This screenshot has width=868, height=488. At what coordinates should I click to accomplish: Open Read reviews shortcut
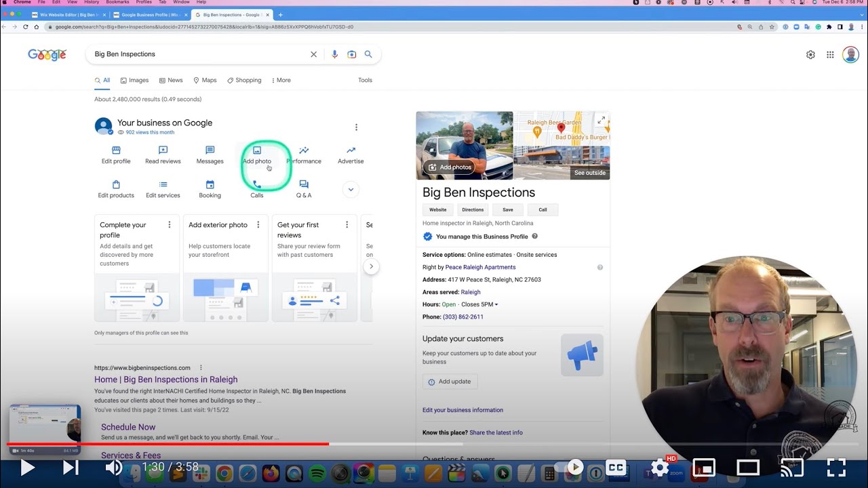pyautogui.click(x=163, y=155)
